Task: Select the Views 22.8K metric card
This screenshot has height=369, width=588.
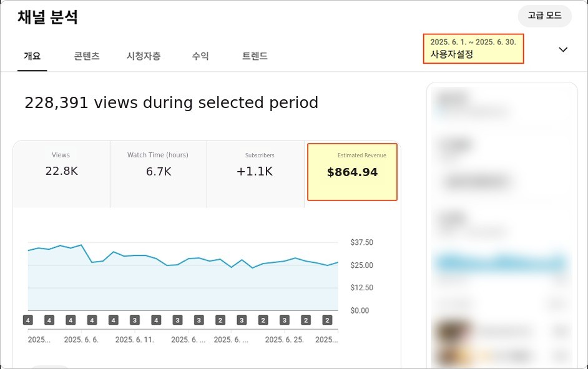Action: [x=62, y=174]
